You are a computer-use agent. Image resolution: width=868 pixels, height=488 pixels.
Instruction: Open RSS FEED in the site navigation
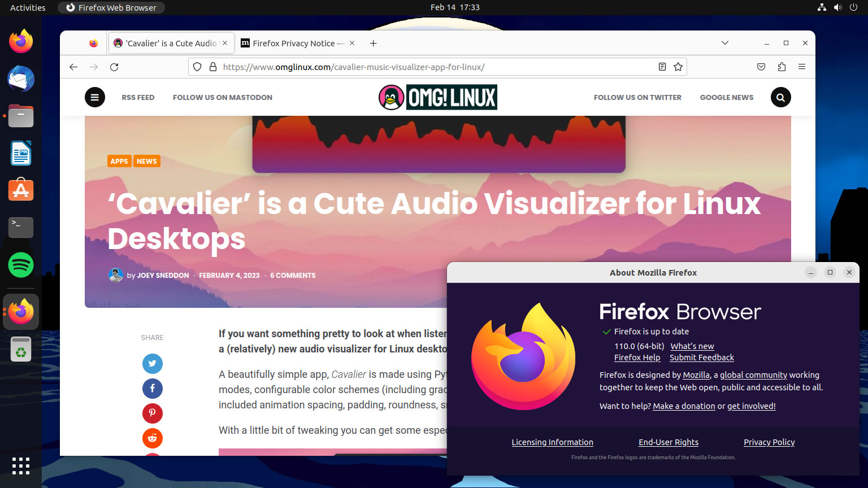138,97
